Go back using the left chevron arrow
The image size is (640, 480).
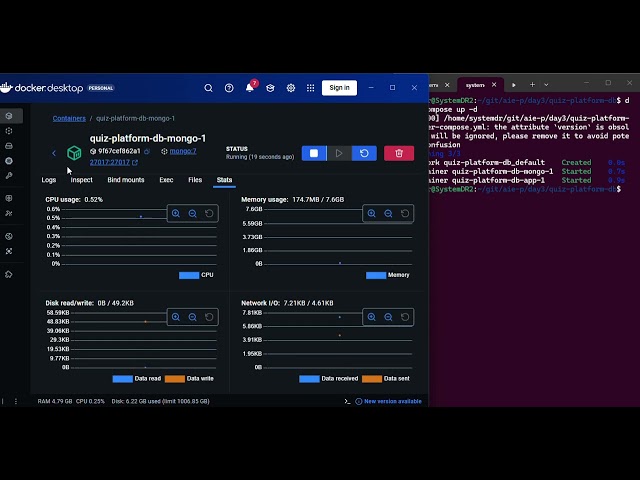(x=54, y=153)
